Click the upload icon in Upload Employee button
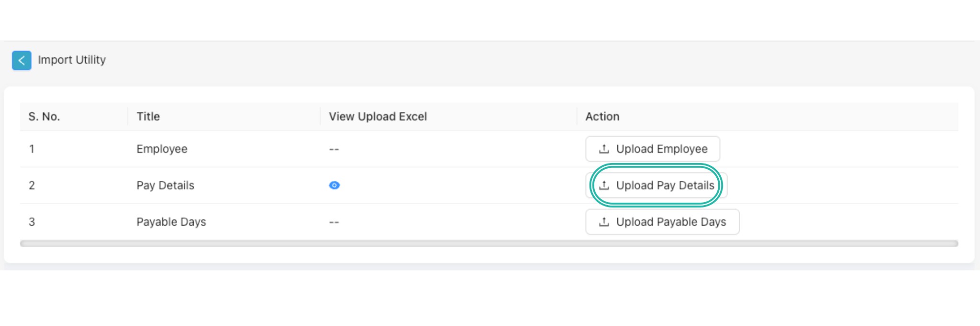Image resolution: width=980 pixels, height=326 pixels. click(x=603, y=149)
